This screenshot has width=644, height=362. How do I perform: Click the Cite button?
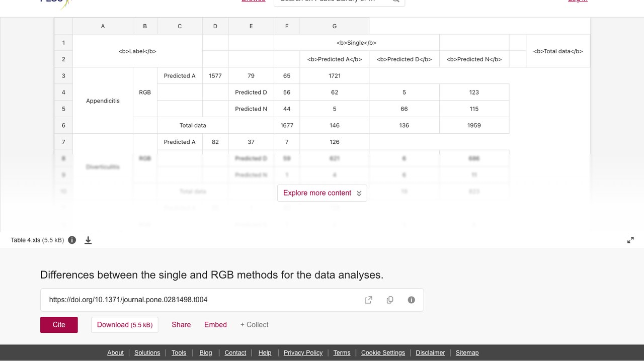59,325
